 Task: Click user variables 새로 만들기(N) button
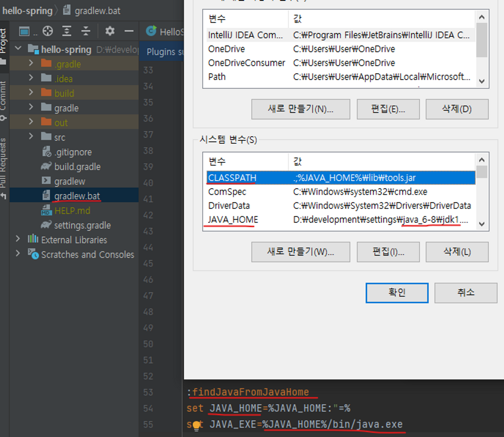tap(301, 109)
